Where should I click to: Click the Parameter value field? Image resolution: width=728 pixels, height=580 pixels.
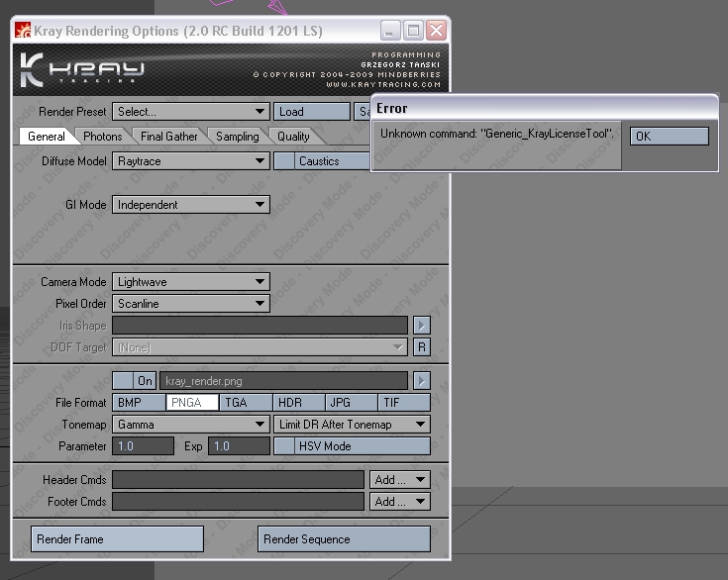(142, 446)
